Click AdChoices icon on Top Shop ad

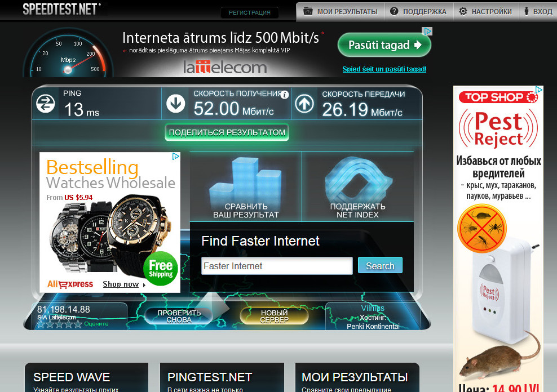(x=539, y=90)
